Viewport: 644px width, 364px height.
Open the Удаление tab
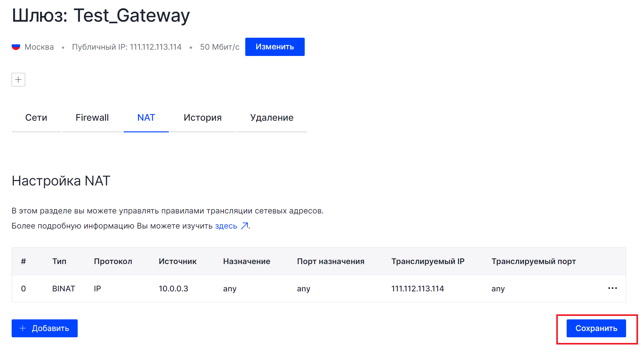coord(272,118)
